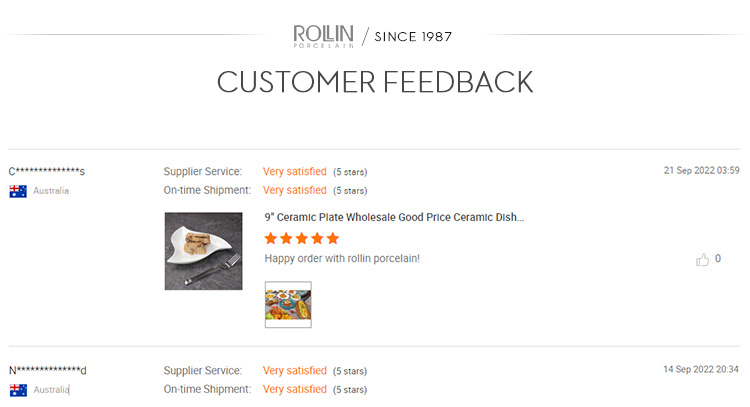The image size is (750, 407).
Task: Open the 9" Ceramic Plate Wholesale product link
Action: (394, 217)
